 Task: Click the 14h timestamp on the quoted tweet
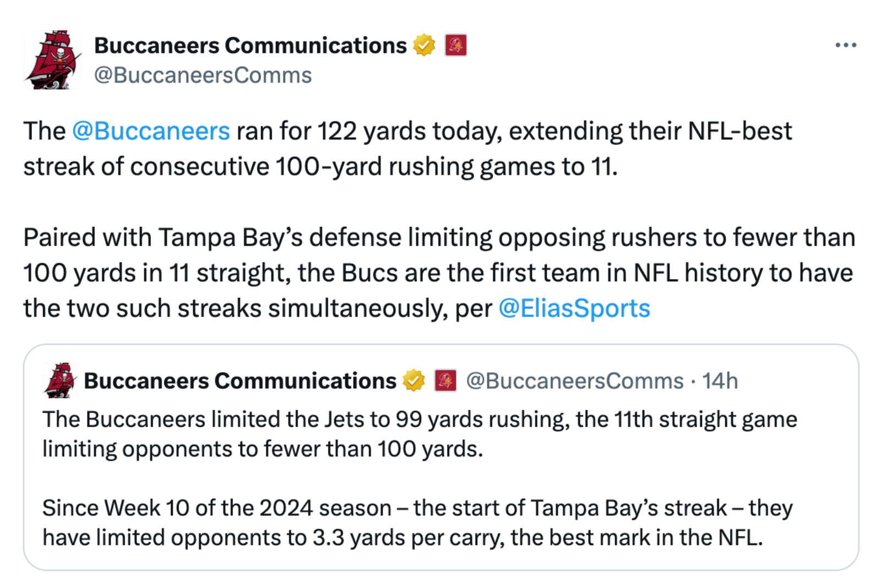(x=723, y=380)
